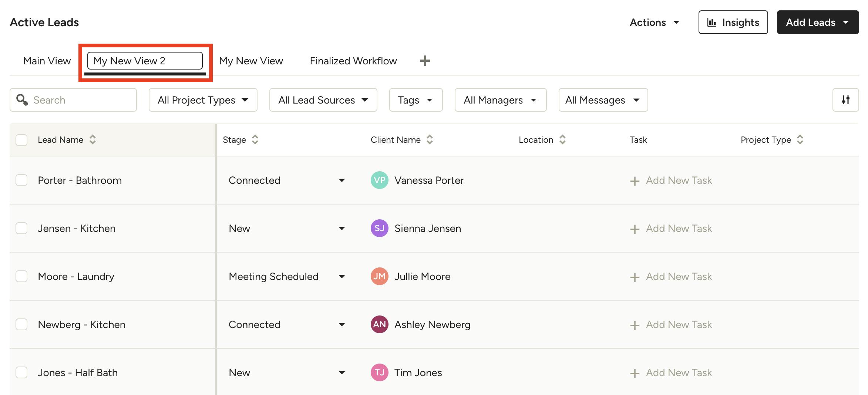The height and width of the screenshot is (395, 868).
Task: Click the Add Leads button
Action: click(x=817, y=22)
